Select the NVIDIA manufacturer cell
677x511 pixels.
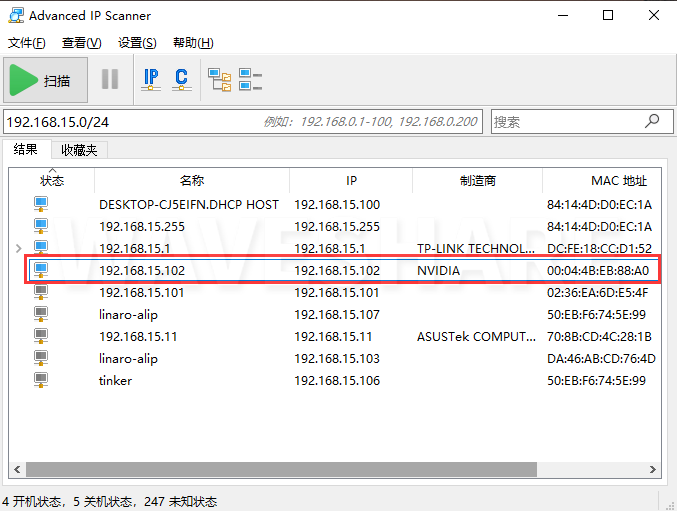click(438, 271)
